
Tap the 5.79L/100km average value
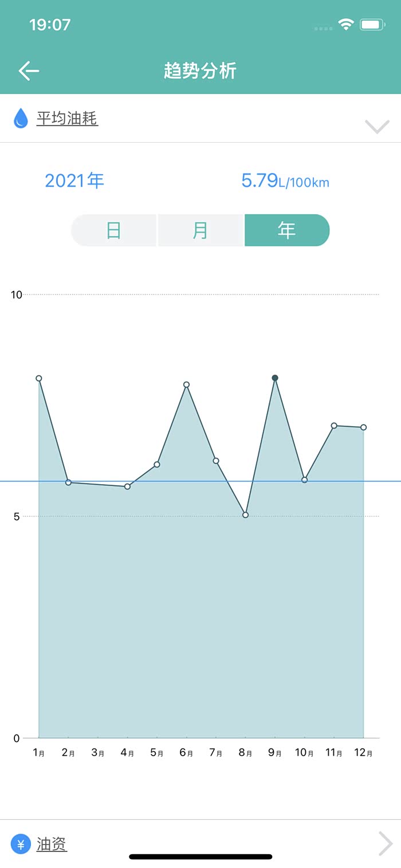click(285, 181)
